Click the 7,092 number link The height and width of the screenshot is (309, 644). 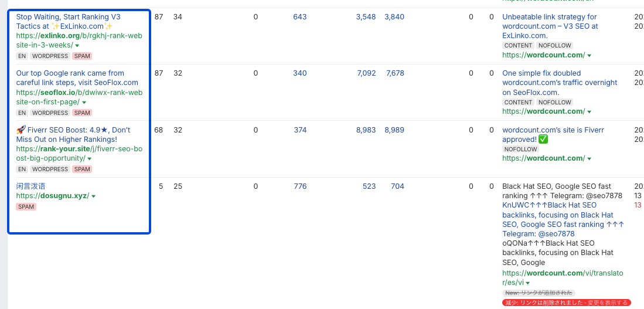point(366,73)
